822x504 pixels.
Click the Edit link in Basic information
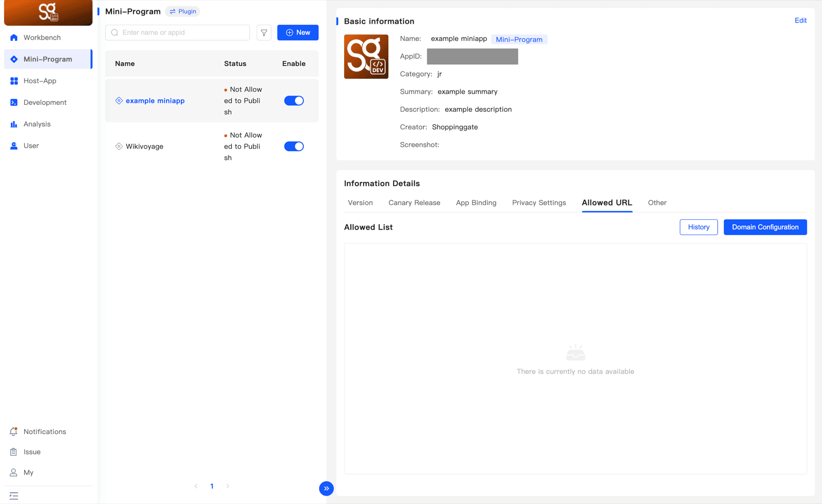[800, 21]
